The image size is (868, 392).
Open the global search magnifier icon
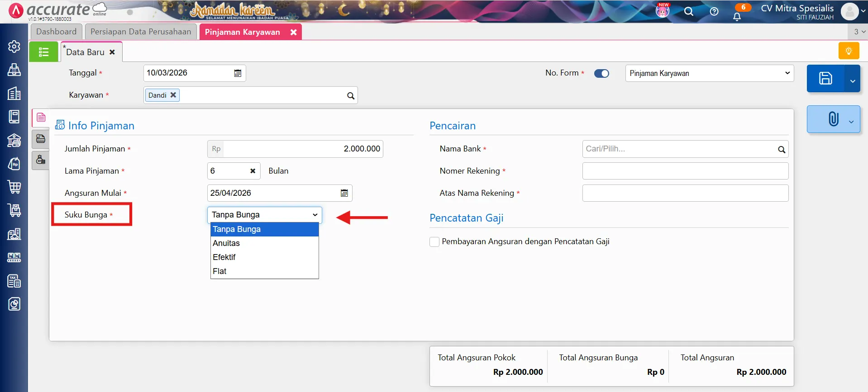(689, 12)
